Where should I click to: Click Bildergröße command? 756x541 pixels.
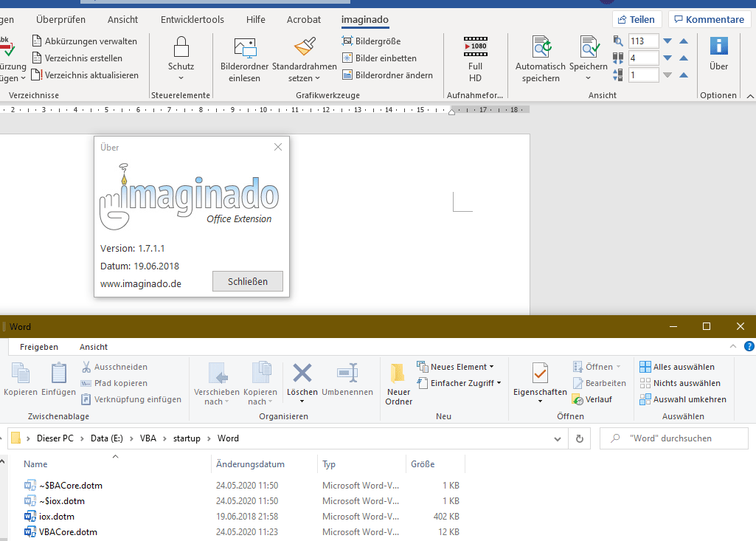pos(371,41)
